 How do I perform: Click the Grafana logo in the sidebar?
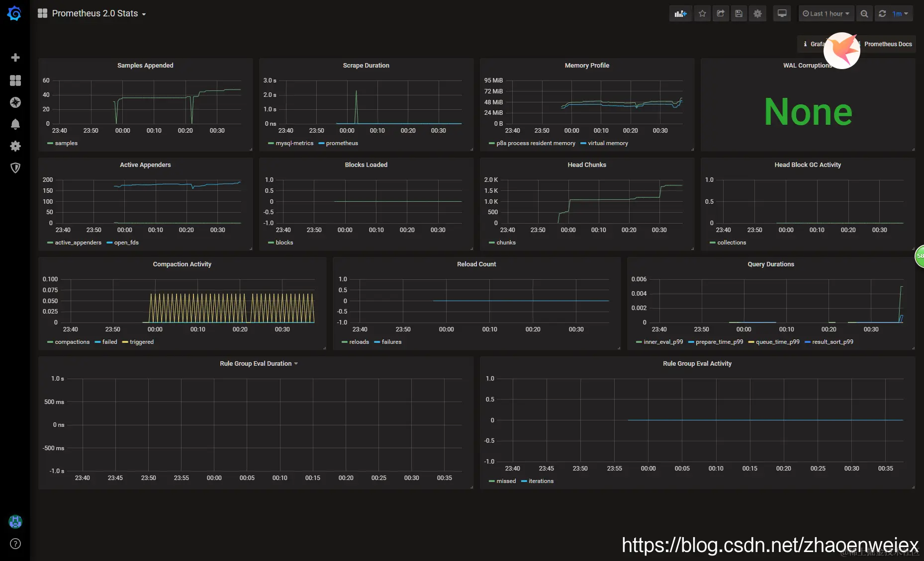[14, 13]
